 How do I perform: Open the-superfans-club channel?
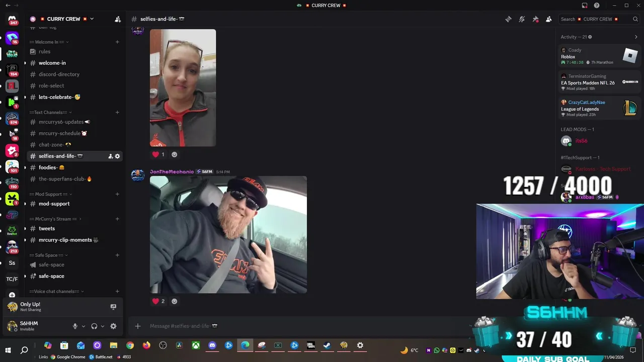75,179
